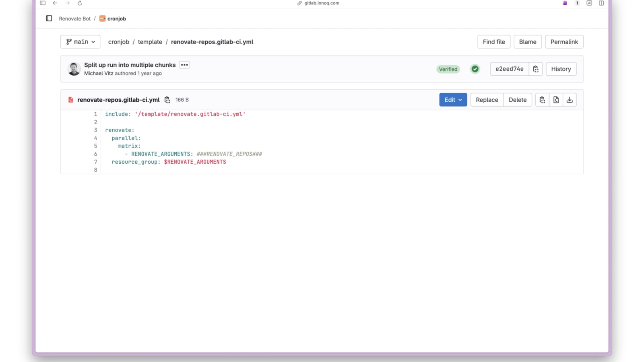
Task: Download the file with download icon
Action: click(x=570, y=100)
